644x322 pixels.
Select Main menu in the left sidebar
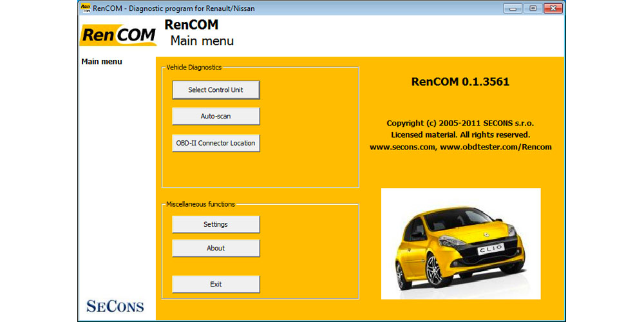point(102,62)
